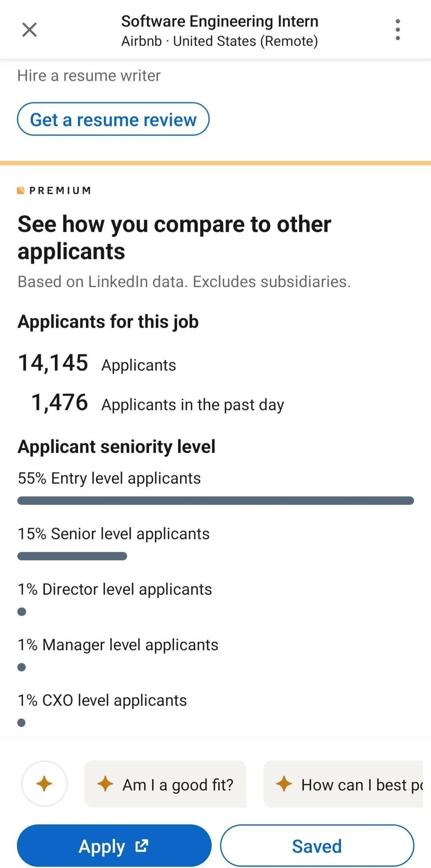The height and width of the screenshot is (868, 431).
Task: Click the Entry level applicants progress bar
Action: pos(215,501)
